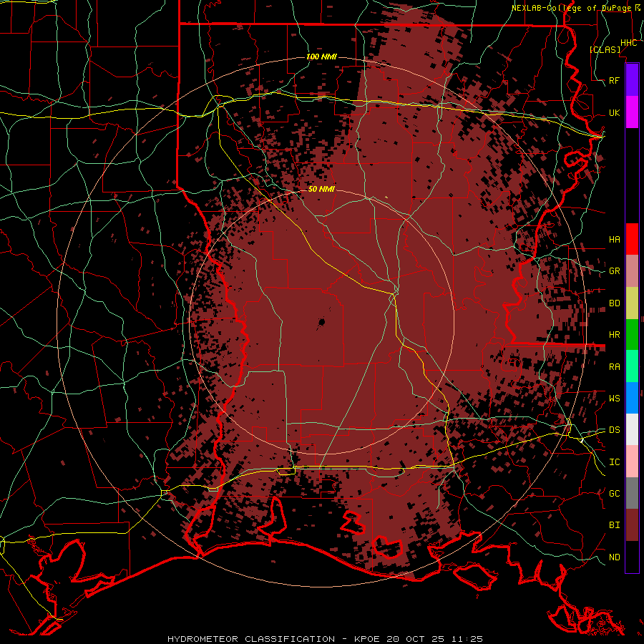Click the IC light pink legend swatch
Viewport: 644px width, 644px height.
tap(632, 462)
